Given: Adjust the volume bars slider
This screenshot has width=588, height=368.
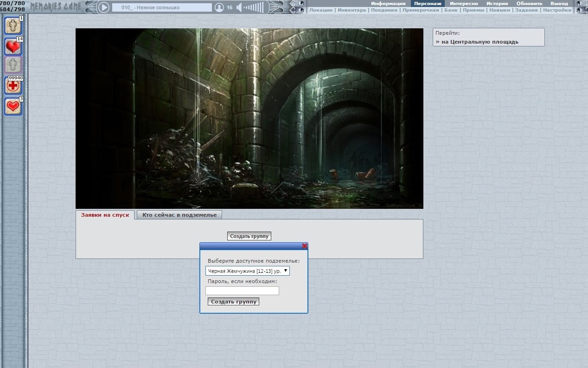Looking at the screenshot, I should point(254,7).
